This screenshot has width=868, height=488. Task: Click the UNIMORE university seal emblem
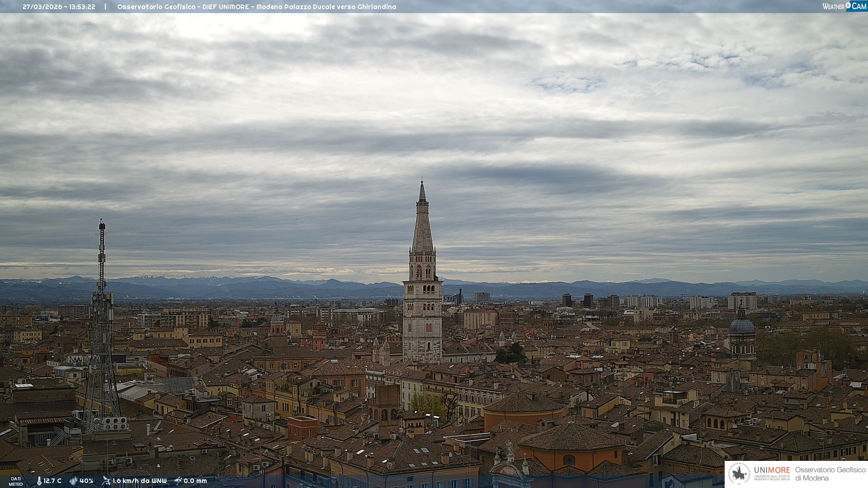tap(739, 474)
